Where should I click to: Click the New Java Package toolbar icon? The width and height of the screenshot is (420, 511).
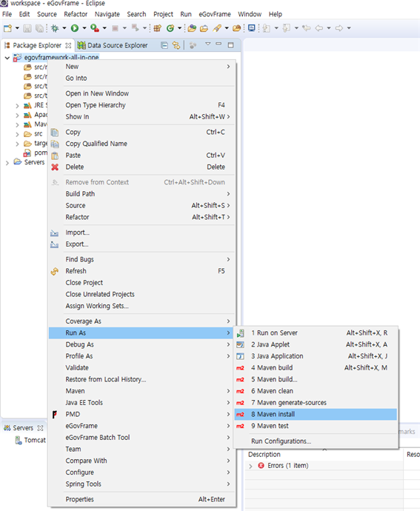[x=158, y=28]
